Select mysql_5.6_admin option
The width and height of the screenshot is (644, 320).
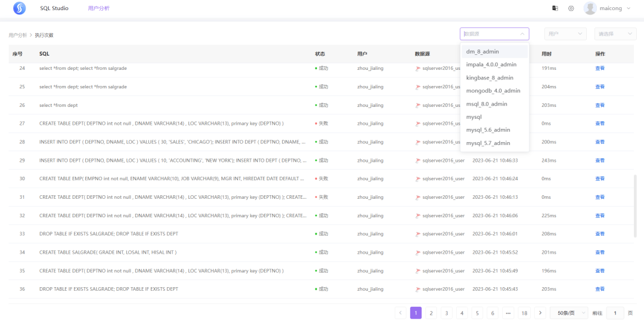point(494,130)
